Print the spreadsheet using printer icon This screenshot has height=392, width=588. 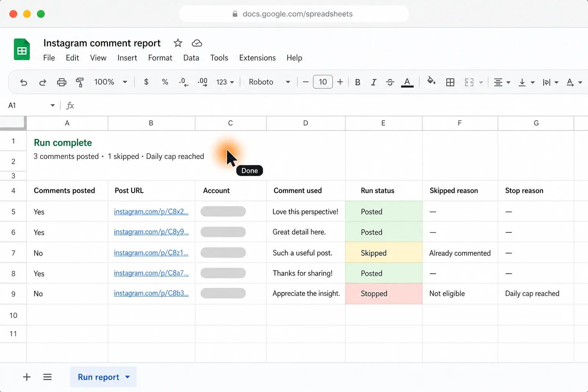(x=62, y=82)
